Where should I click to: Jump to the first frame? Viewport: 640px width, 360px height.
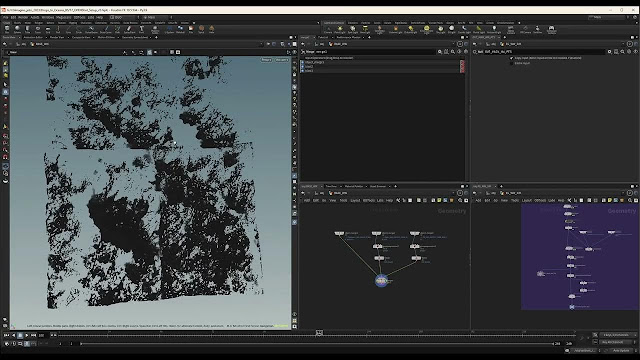point(6,335)
